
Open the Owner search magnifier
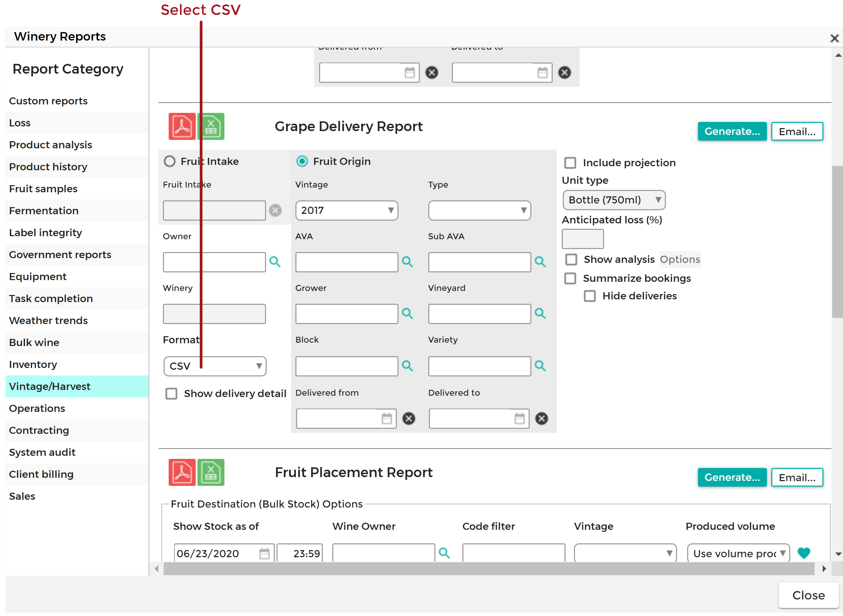coord(275,262)
